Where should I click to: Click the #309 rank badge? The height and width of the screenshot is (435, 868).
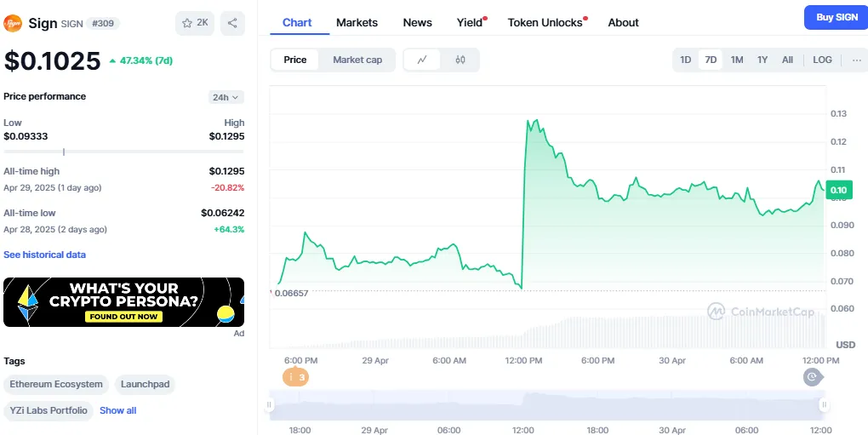[103, 23]
